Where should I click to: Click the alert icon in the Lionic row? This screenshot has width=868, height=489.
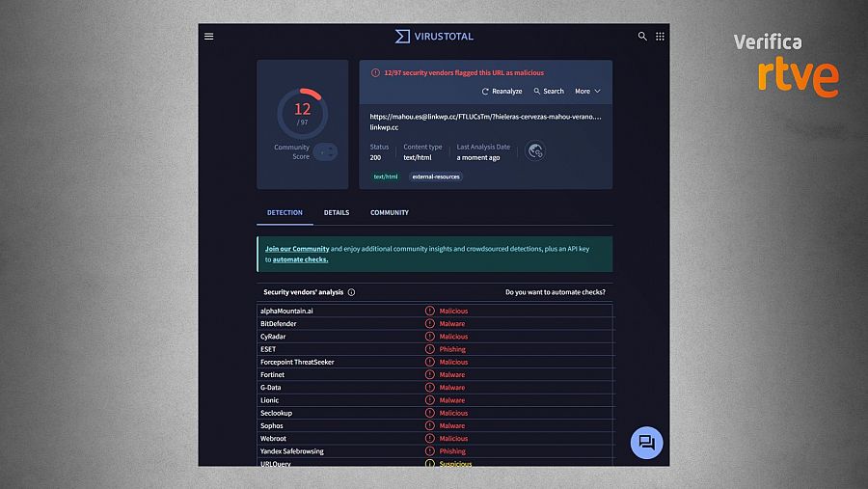(x=429, y=400)
